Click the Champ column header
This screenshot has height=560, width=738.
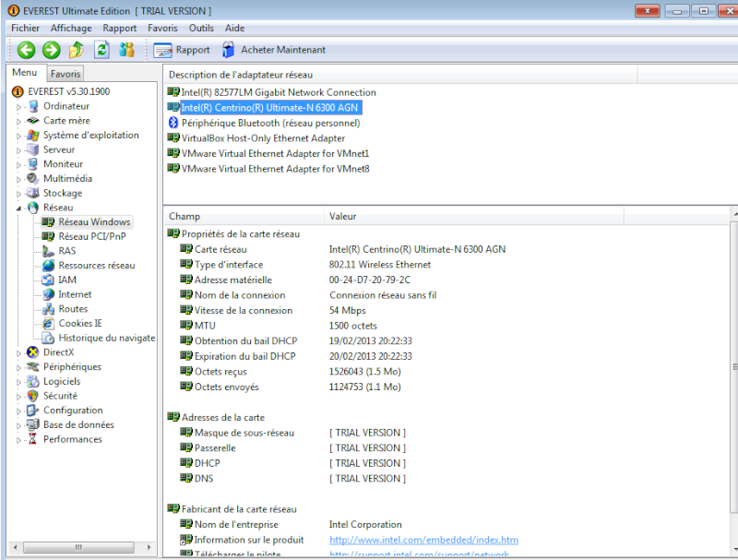pos(244,217)
